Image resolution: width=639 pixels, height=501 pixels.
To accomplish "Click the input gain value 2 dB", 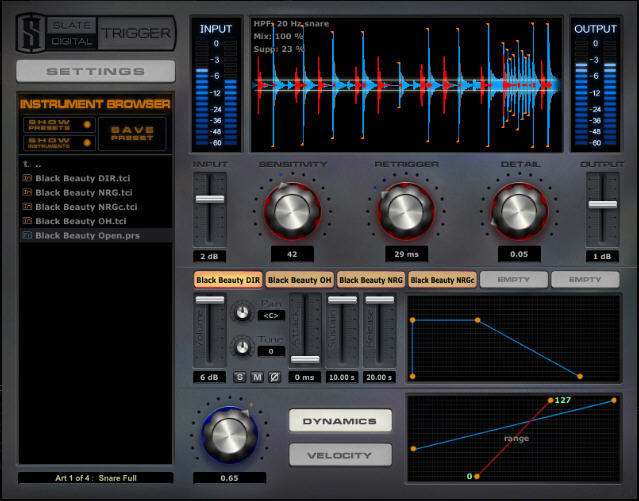I will (209, 256).
